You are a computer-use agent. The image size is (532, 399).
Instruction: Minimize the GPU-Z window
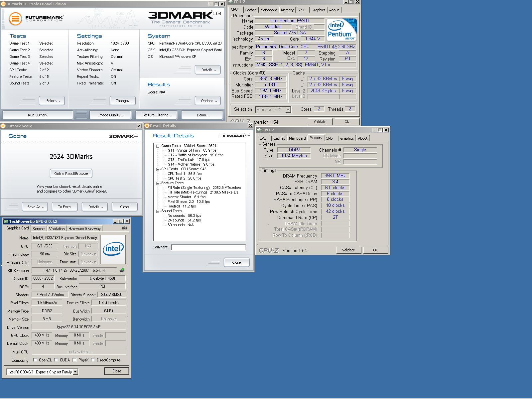(115, 221)
